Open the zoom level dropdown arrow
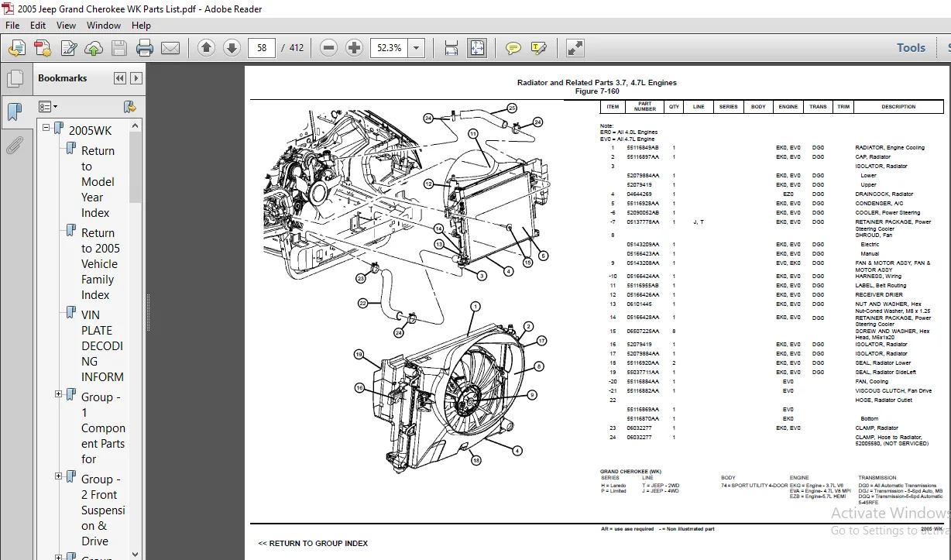The image size is (951, 560). pyautogui.click(x=417, y=48)
